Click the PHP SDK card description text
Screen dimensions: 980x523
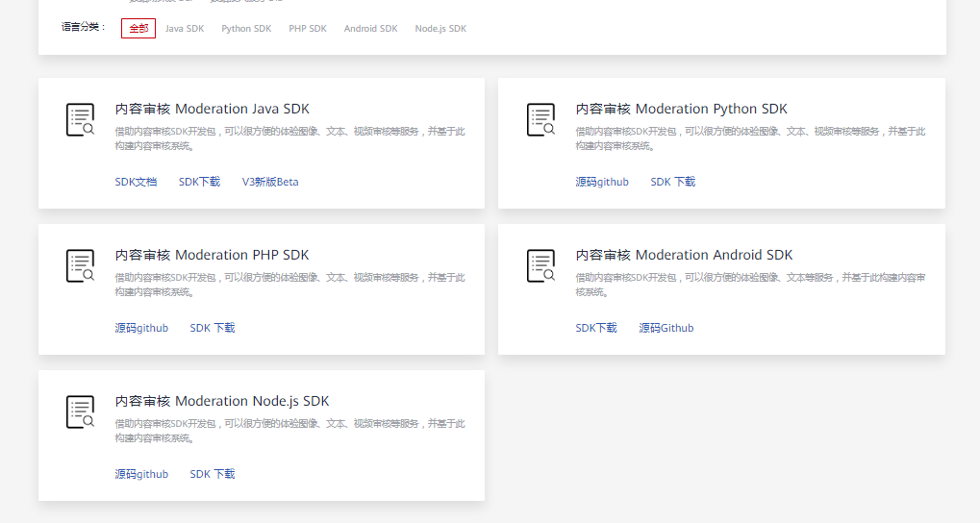click(x=290, y=285)
